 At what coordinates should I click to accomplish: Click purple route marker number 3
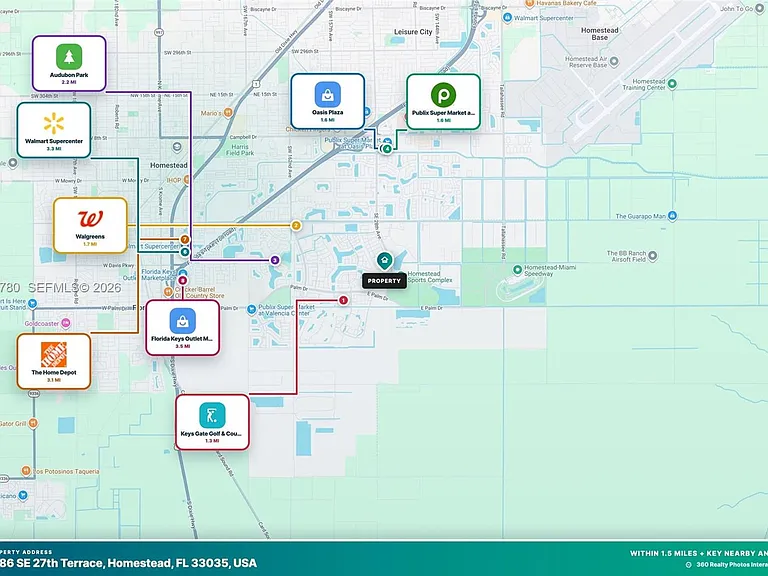click(275, 260)
